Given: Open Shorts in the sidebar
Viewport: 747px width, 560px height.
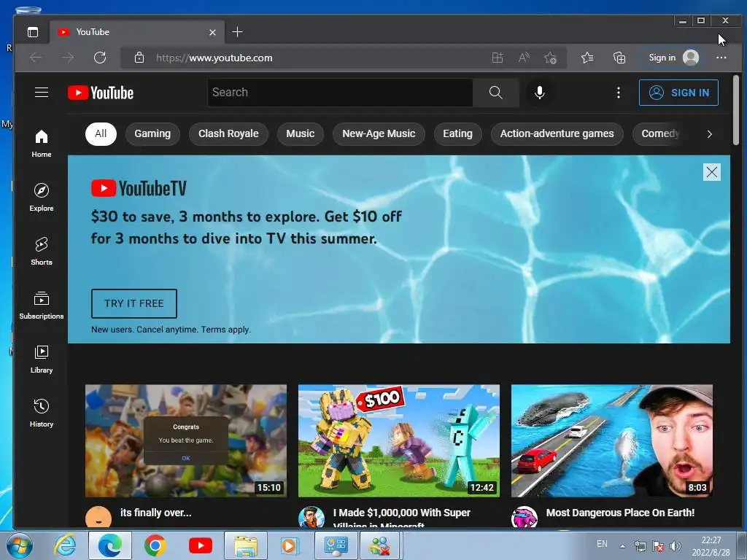Looking at the screenshot, I should [42, 251].
